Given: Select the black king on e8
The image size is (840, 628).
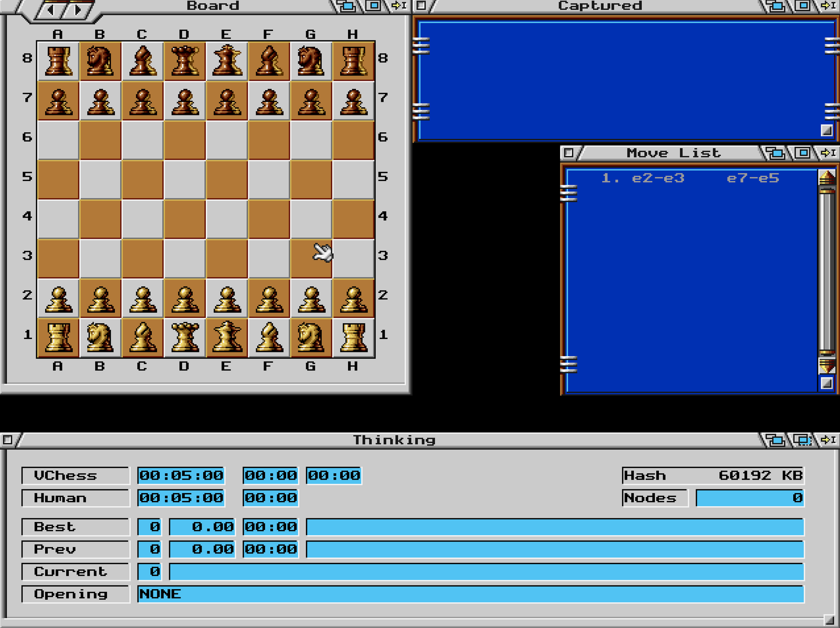Looking at the screenshot, I should click(226, 61).
